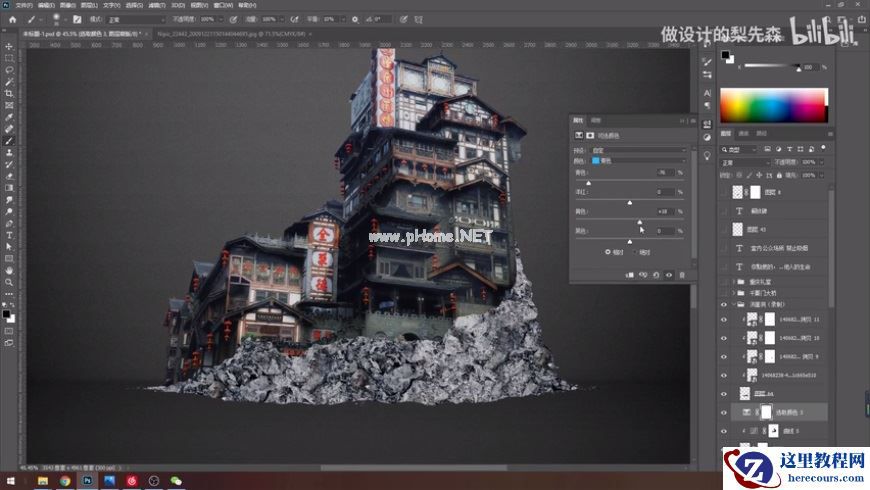Select the Gradient tool
The width and height of the screenshot is (870, 490).
point(9,188)
